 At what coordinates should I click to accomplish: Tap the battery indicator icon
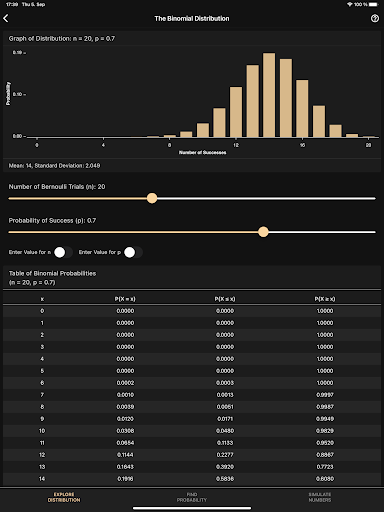pos(373,4)
